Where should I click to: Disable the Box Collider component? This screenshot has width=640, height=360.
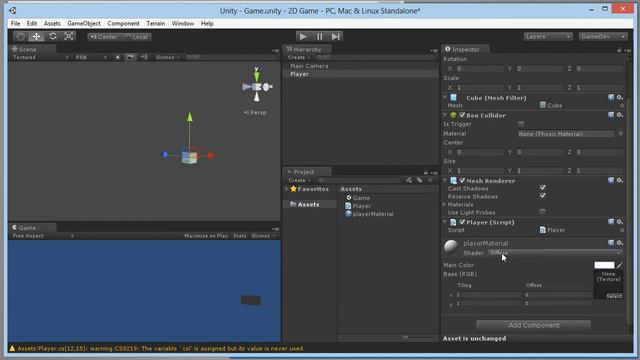click(x=462, y=115)
